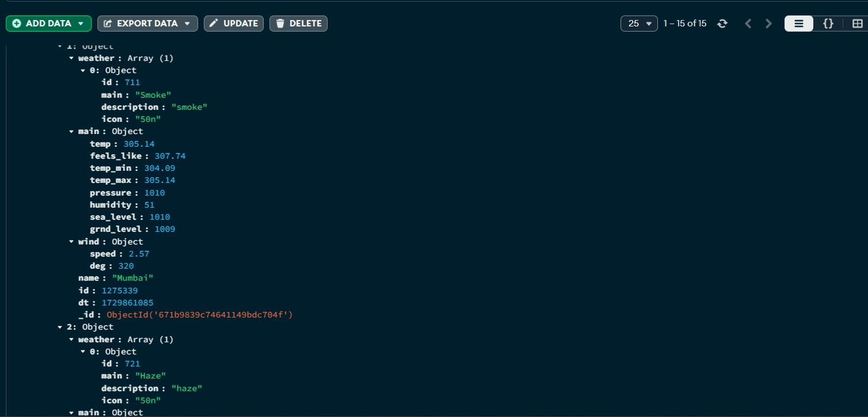Select the name value "Mumbai"

click(132, 278)
